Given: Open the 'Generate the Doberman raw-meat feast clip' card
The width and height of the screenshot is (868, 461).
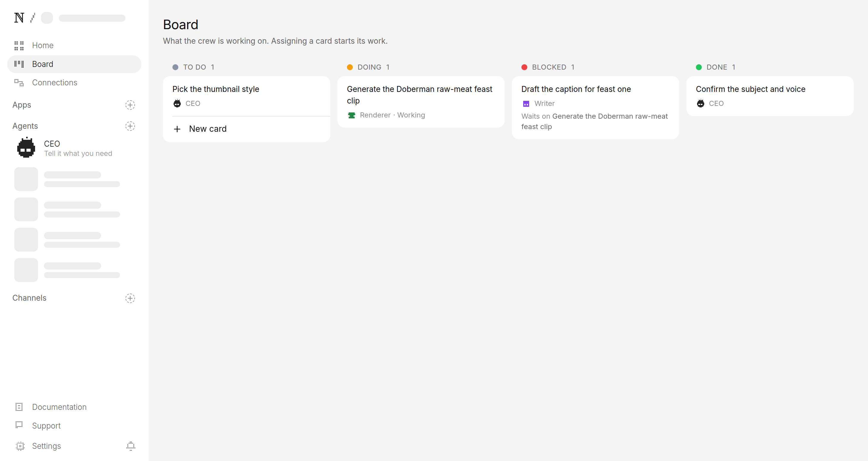Looking at the screenshot, I should tap(421, 102).
